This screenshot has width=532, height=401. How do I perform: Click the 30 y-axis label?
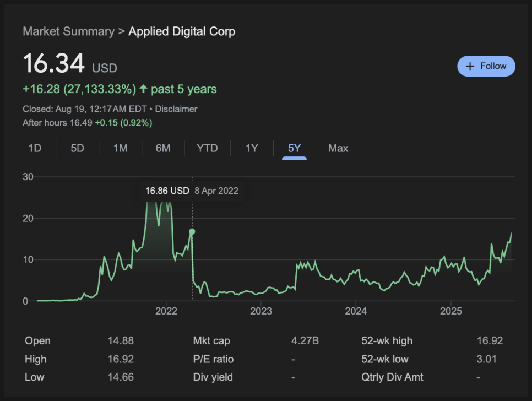(x=28, y=177)
